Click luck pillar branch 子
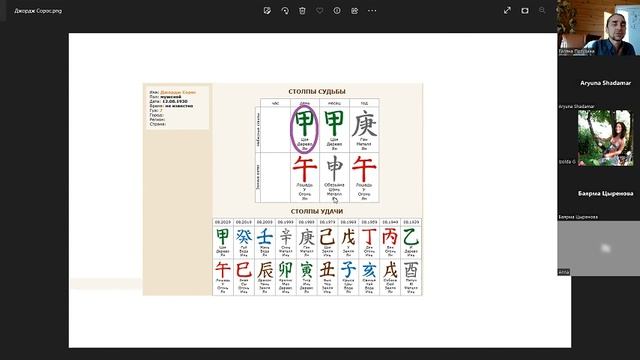640x360 pixels. 349,270
